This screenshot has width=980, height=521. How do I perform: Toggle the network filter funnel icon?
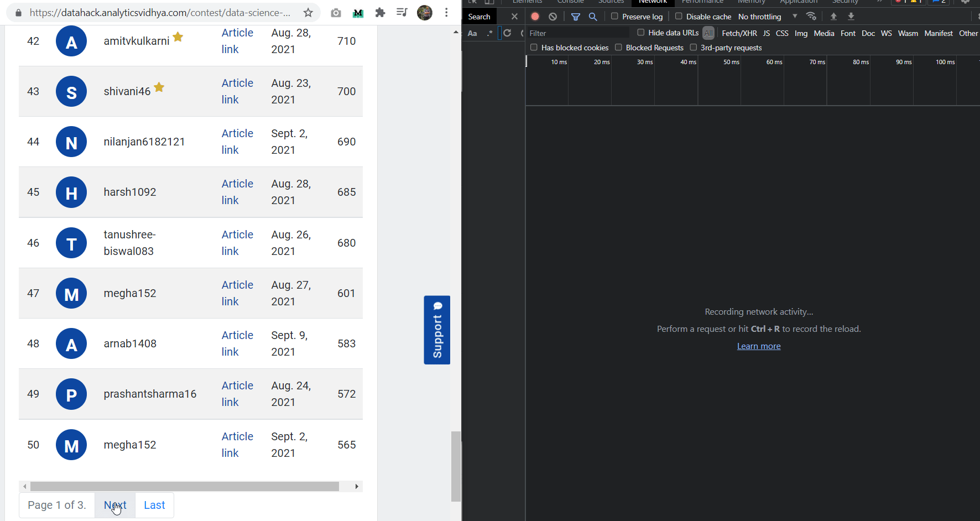[575, 17]
